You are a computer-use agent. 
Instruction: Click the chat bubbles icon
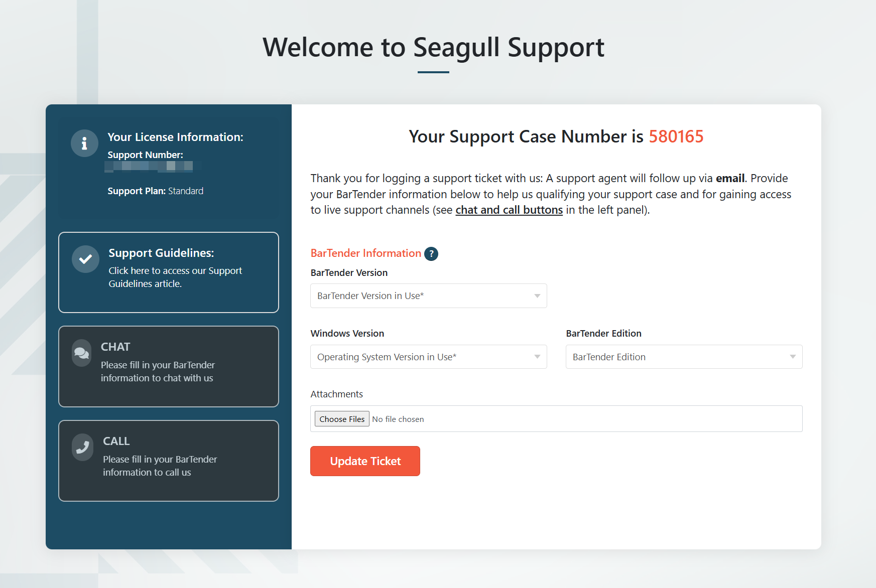pos(81,353)
